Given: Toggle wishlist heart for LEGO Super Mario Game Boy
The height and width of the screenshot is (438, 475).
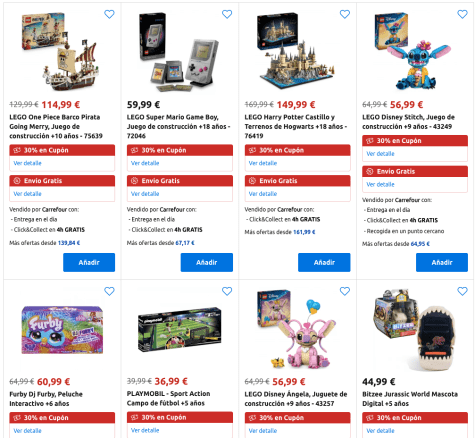Looking at the screenshot, I should (227, 14).
